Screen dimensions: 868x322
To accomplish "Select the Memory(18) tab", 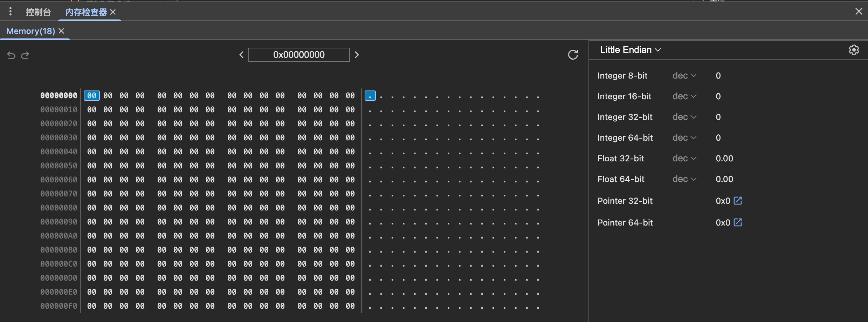I will pos(31,31).
